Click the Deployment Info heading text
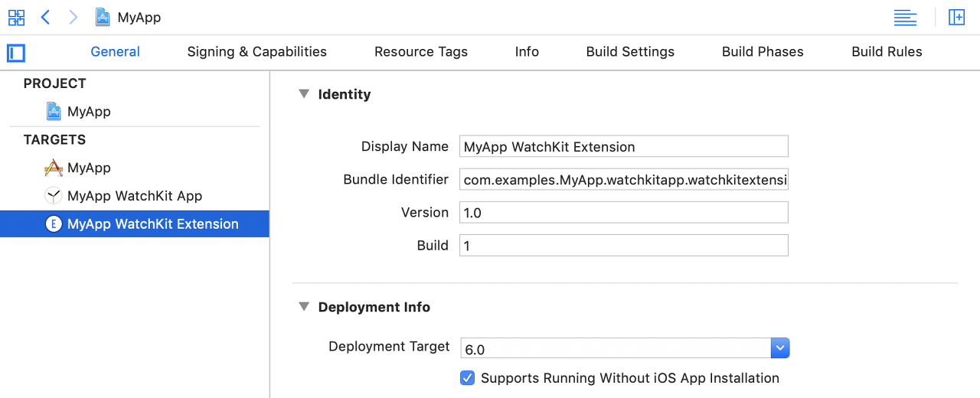This screenshot has width=980, height=398. (374, 307)
